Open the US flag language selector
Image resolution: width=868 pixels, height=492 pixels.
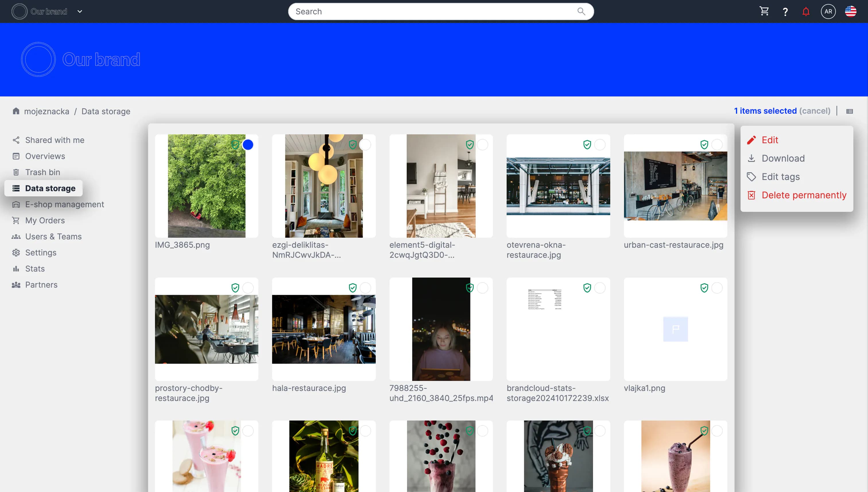[x=850, y=11]
